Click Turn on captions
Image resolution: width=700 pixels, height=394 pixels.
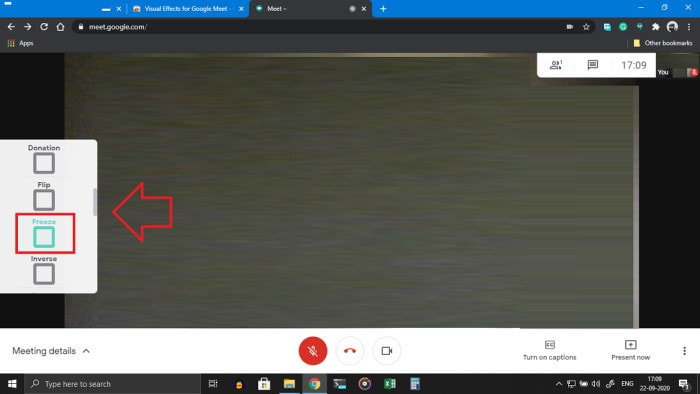coord(550,351)
